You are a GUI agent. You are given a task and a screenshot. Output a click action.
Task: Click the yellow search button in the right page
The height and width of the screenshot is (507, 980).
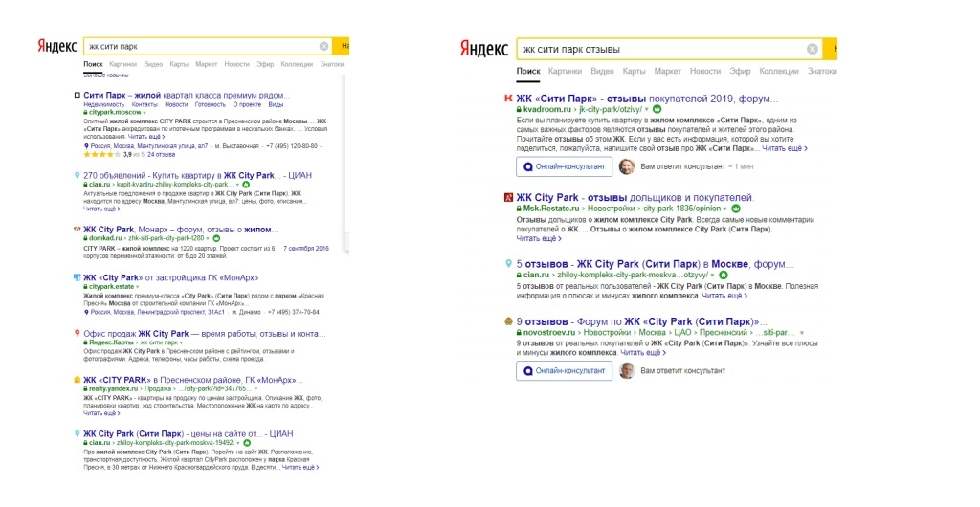(x=831, y=49)
